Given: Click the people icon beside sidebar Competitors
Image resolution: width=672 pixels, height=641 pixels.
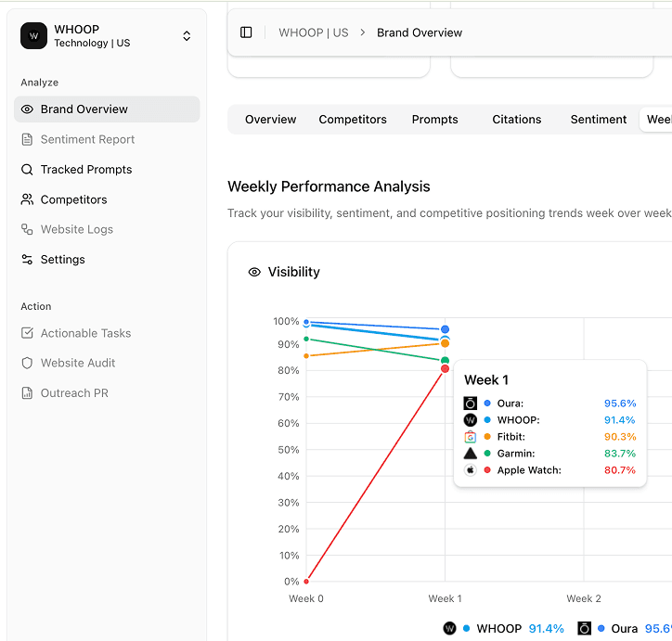Looking at the screenshot, I should pos(27,199).
